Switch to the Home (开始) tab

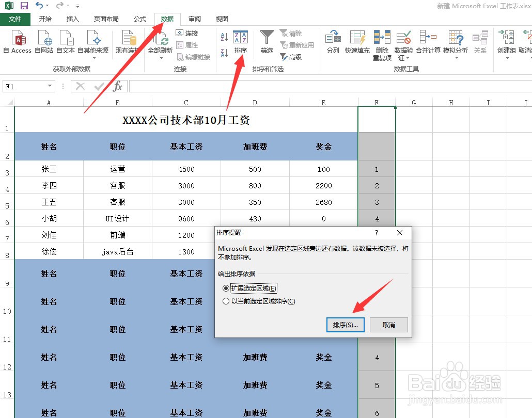(x=45, y=19)
